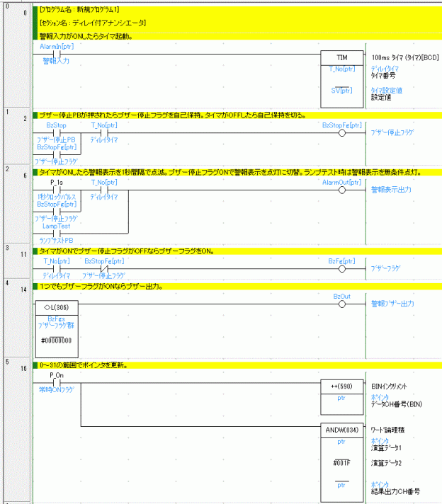Click the rung 1 comment about ブザー停止PB
Screen dimensions: 442x504
point(173,115)
